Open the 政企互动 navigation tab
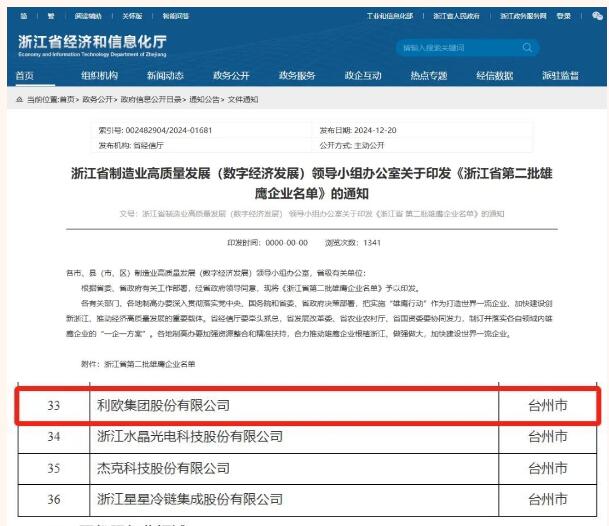The image size is (609, 526). click(x=363, y=75)
